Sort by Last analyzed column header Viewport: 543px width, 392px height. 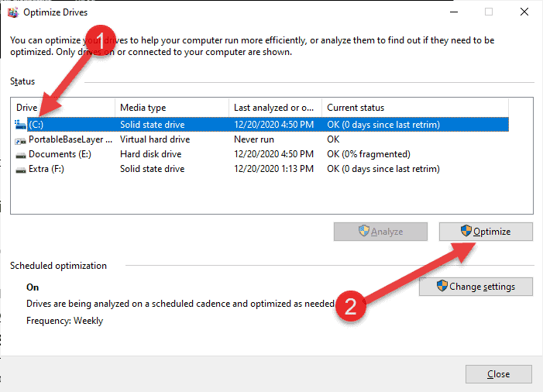pos(275,108)
